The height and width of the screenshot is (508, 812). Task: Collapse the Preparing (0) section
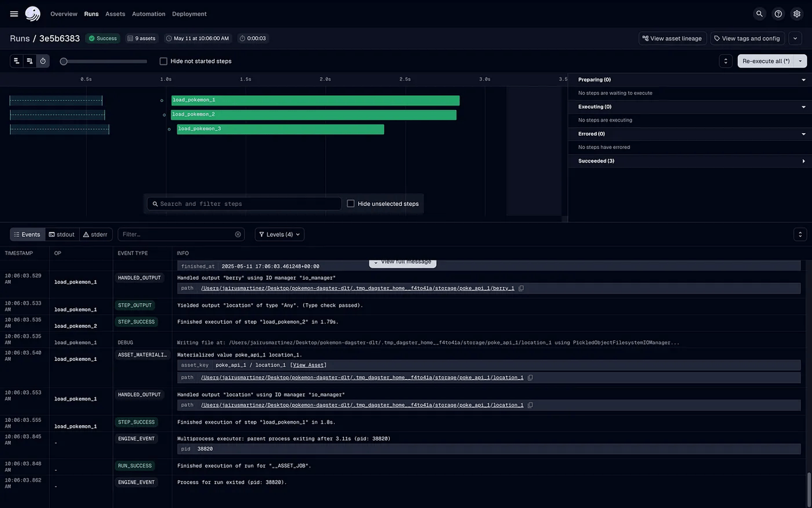(x=803, y=80)
